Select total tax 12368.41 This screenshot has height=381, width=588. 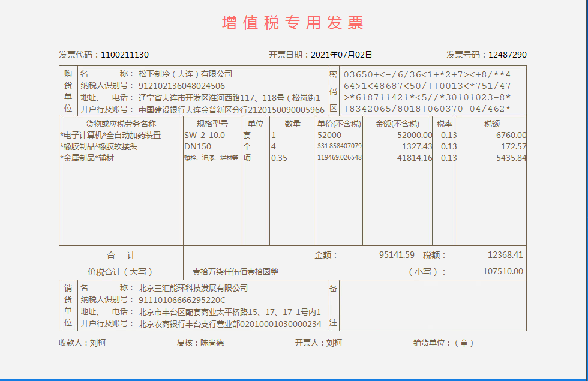(x=505, y=255)
